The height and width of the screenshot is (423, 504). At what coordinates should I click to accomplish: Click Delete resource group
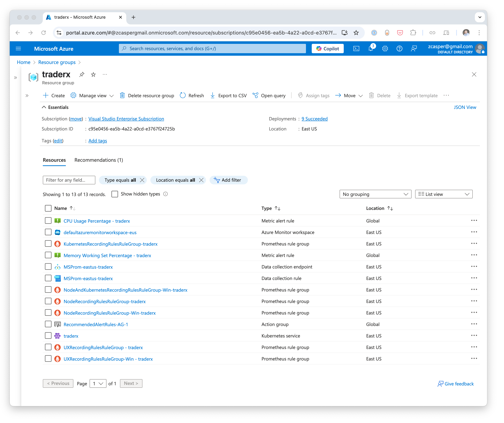pyautogui.click(x=147, y=96)
